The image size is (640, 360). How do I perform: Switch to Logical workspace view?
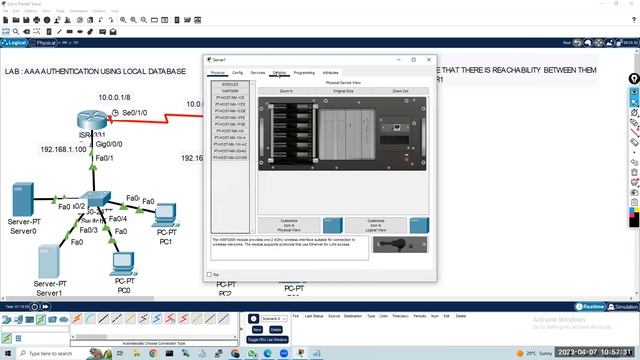[14, 42]
